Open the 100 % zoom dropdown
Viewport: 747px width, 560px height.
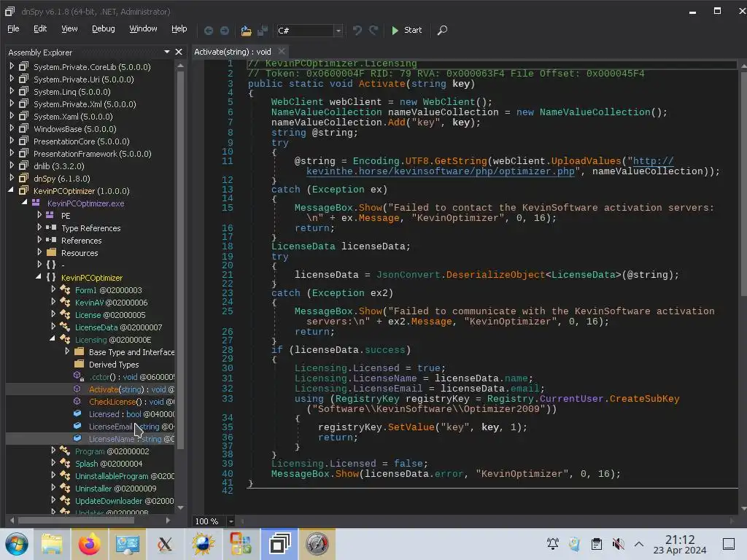click(231, 521)
